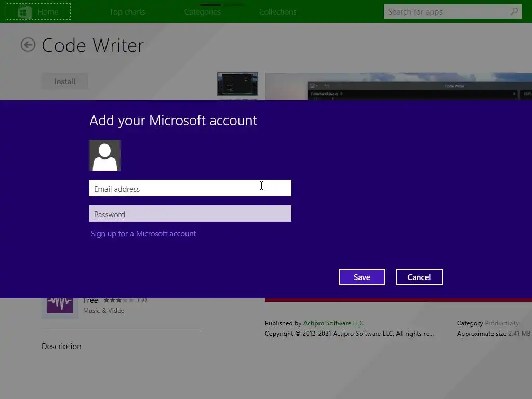Click the Code Writer page title
Screen dimensions: 532x399
pos(92,46)
